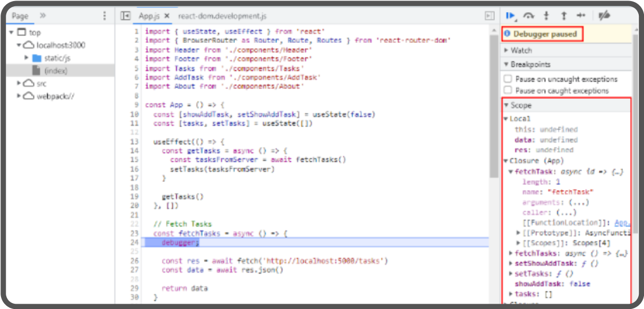Enable Pause on caught exceptions

508,89
